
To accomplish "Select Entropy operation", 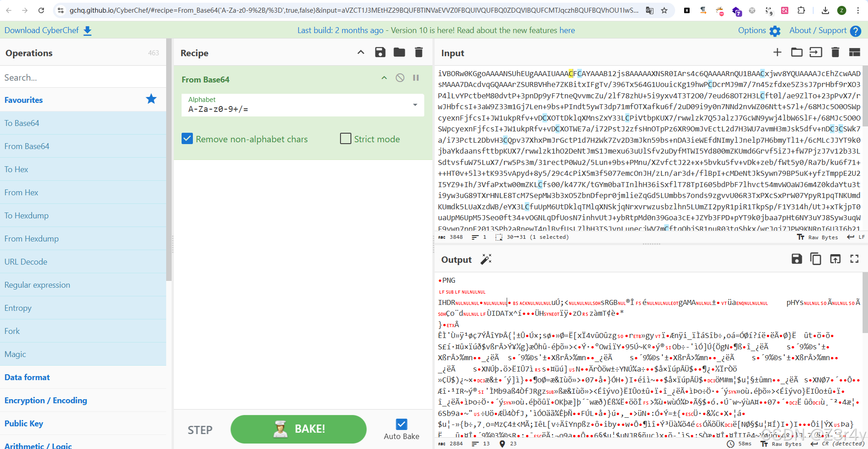I will pos(83,308).
